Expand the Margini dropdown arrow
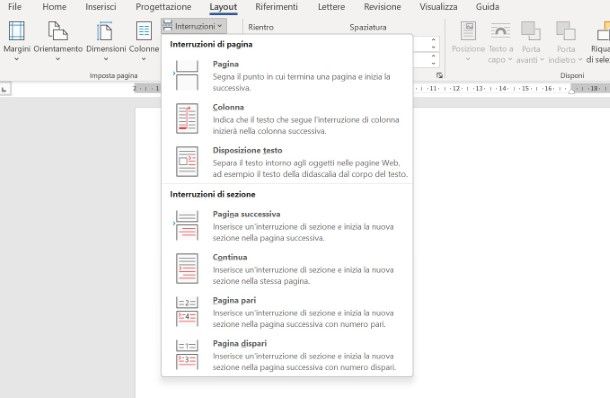 click(16, 59)
